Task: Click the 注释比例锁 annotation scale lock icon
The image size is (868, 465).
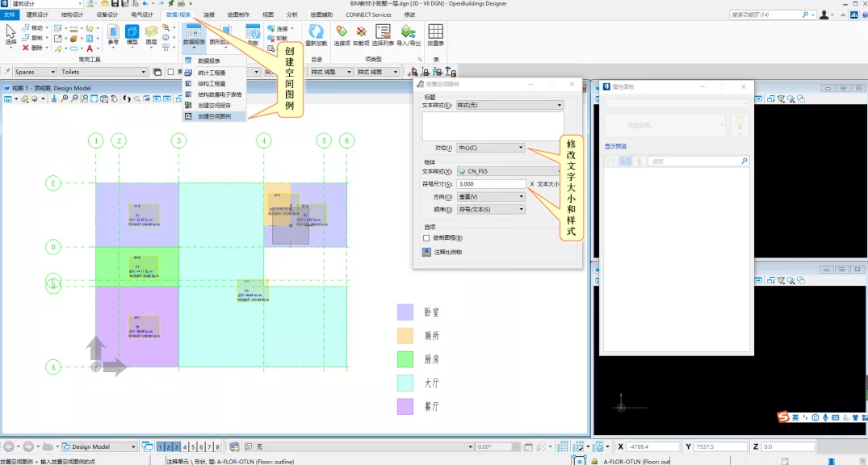Action: tap(426, 252)
